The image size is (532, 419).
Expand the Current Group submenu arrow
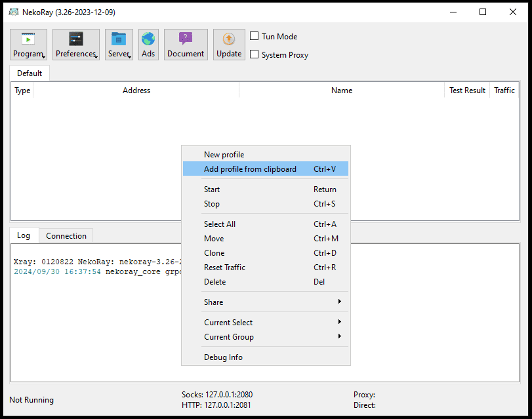(339, 336)
